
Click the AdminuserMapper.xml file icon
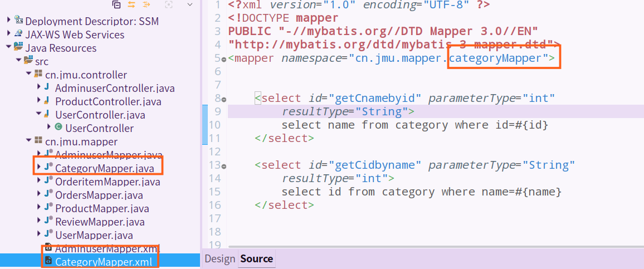tap(48, 248)
